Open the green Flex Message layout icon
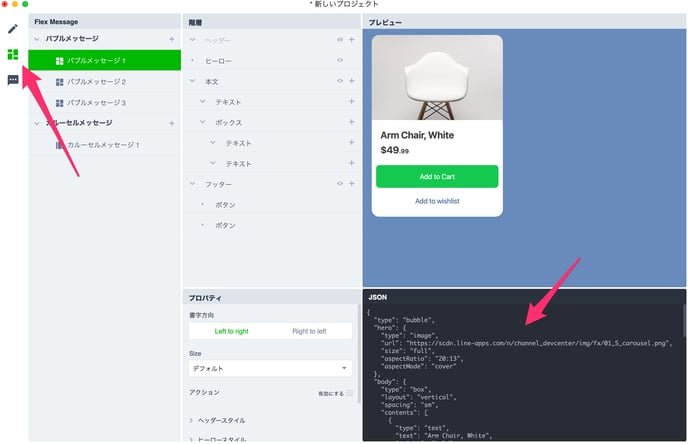The width and height of the screenshot is (688, 444). point(13,55)
